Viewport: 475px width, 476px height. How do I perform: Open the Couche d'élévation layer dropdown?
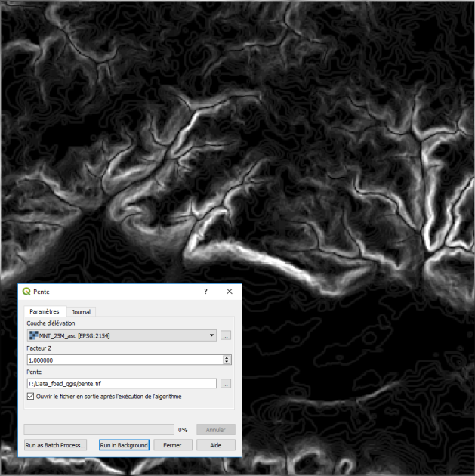122,335
